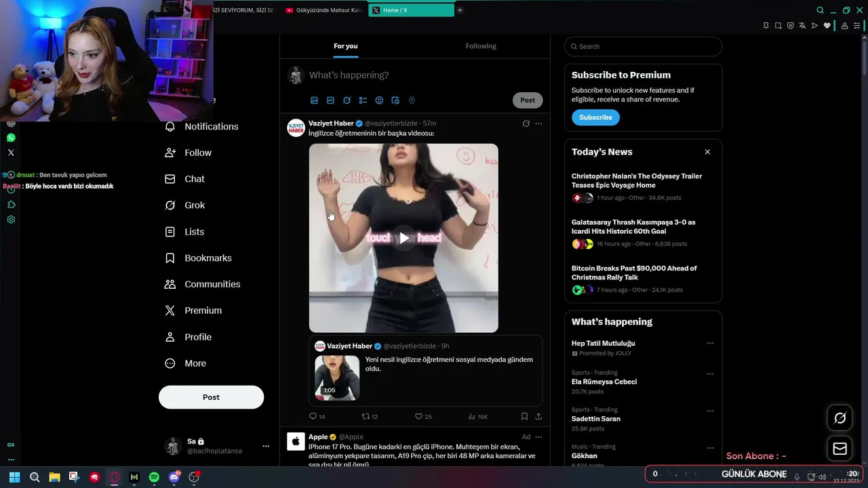Close the Today's News panel
Viewport: 868px width, 488px height.
tap(707, 152)
